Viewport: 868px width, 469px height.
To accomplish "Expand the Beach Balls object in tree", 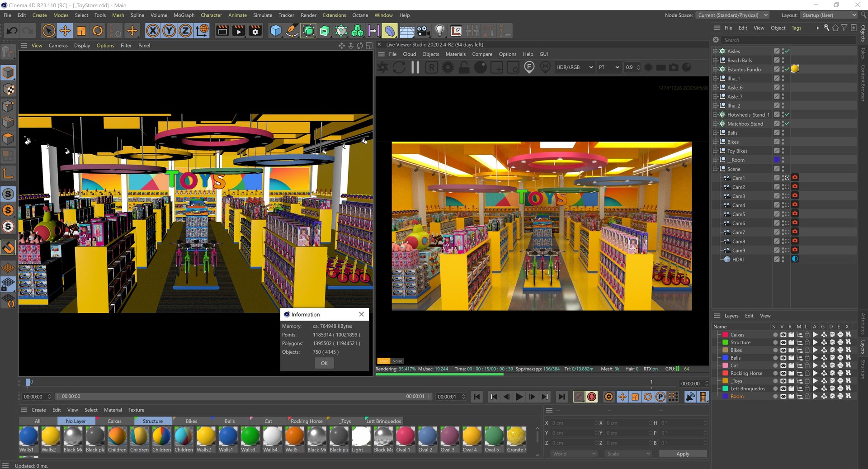I will (715, 60).
